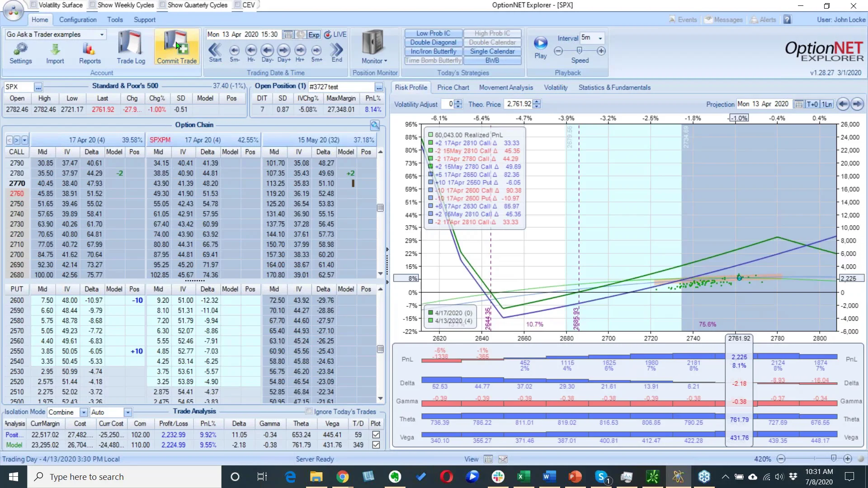Click the Commit Trade icon
This screenshot has height=488, width=868.
[x=177, y=47]
